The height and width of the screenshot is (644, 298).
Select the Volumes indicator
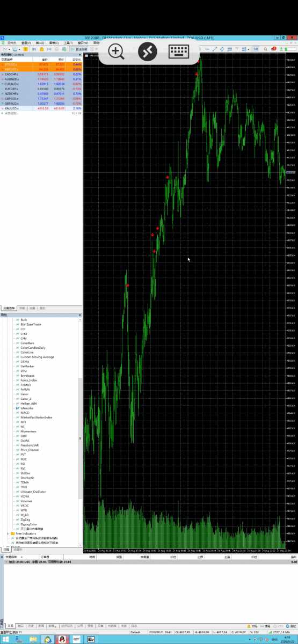(x=26, y=501)
